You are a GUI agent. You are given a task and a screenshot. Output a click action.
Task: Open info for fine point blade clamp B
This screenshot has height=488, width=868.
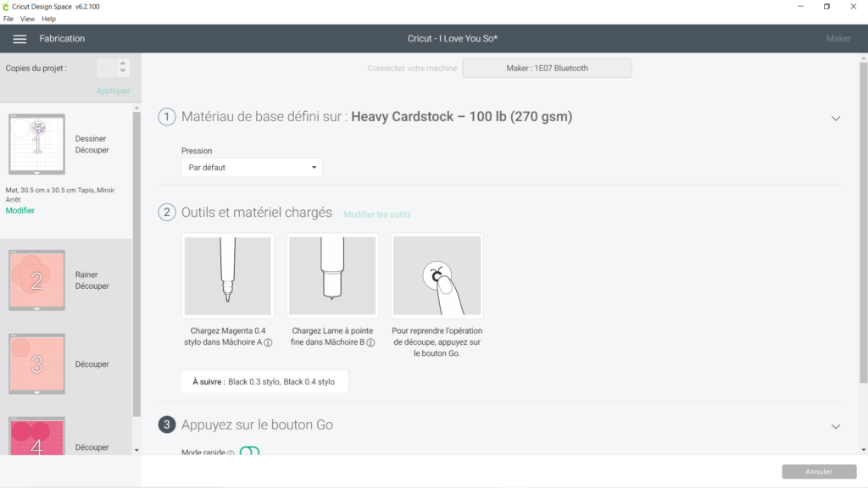coord(371,342)
